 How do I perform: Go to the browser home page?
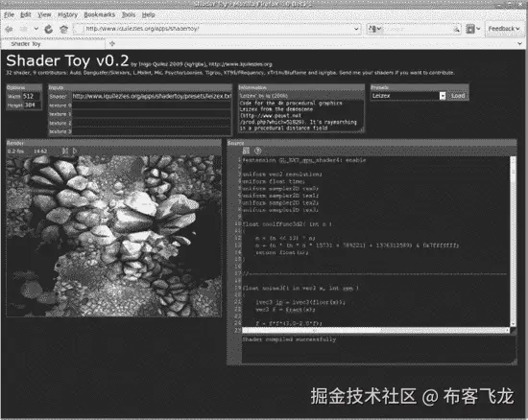click(64, 30)
